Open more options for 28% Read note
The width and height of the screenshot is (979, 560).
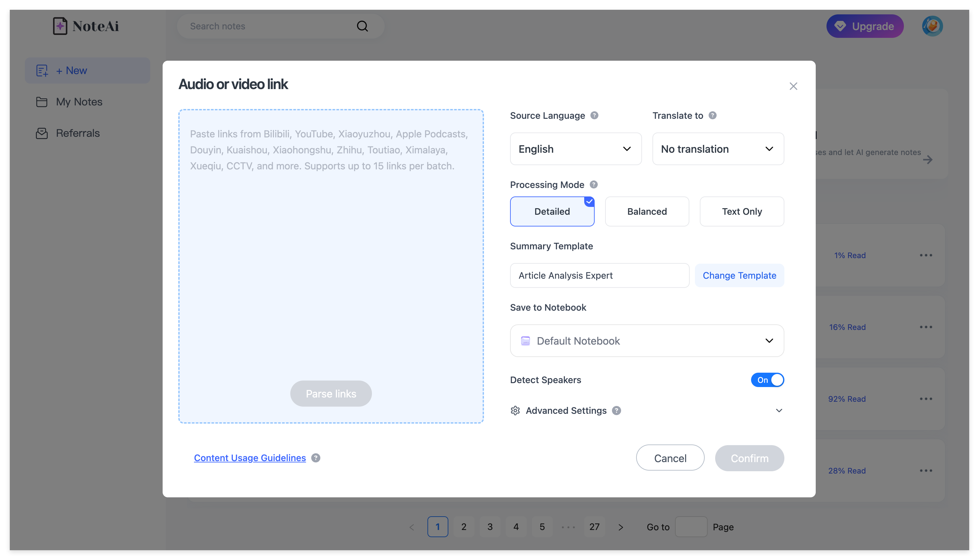[925, 471]
